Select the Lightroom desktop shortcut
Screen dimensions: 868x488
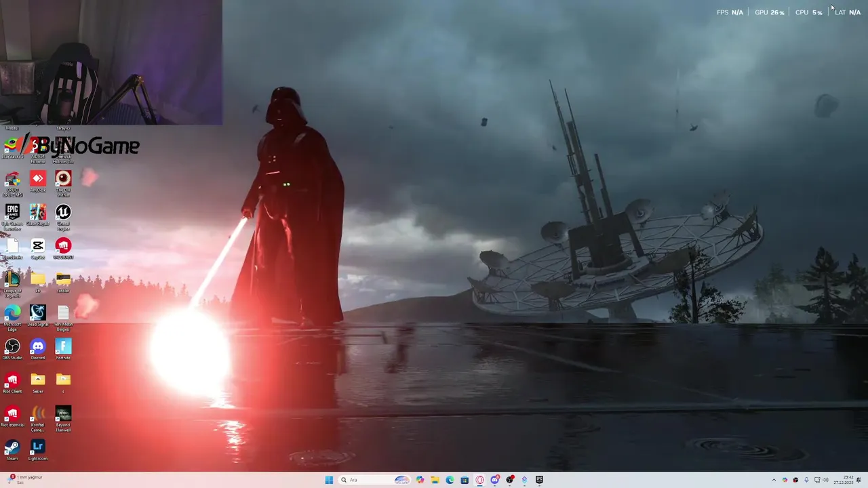pyautogui.click(x=38, y=450)
